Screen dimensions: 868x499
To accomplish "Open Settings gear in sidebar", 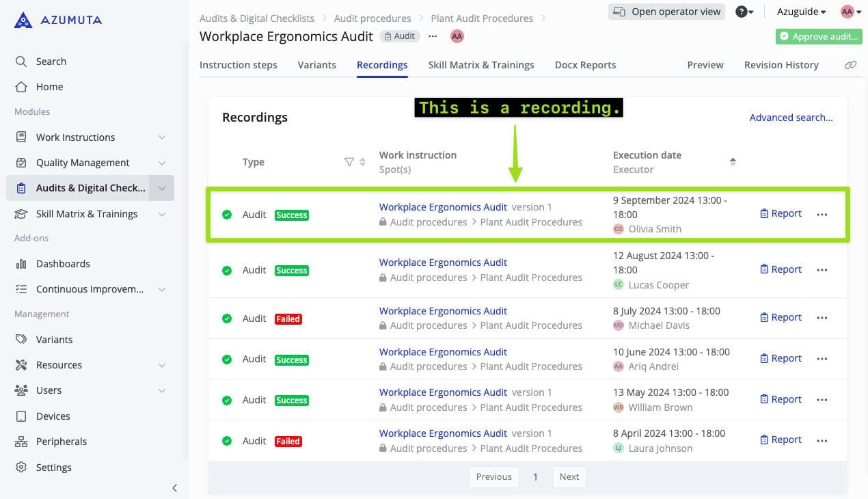I will [x=21, y=468].
